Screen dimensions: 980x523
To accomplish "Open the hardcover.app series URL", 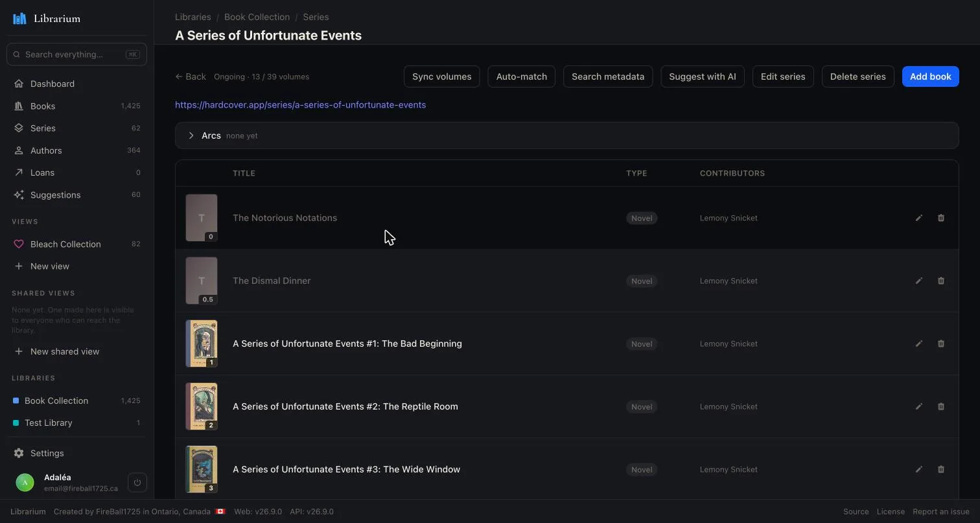I will (300, 105).
